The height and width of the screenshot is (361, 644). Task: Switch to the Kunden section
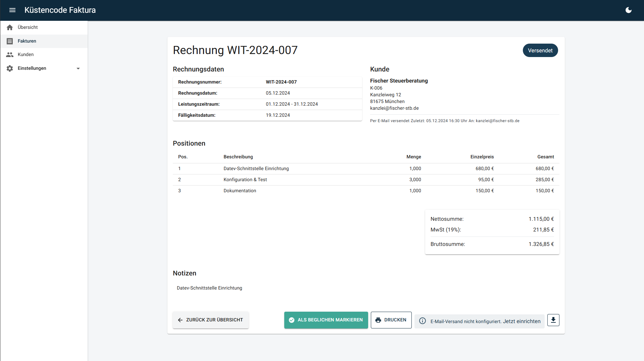[26, 54]
